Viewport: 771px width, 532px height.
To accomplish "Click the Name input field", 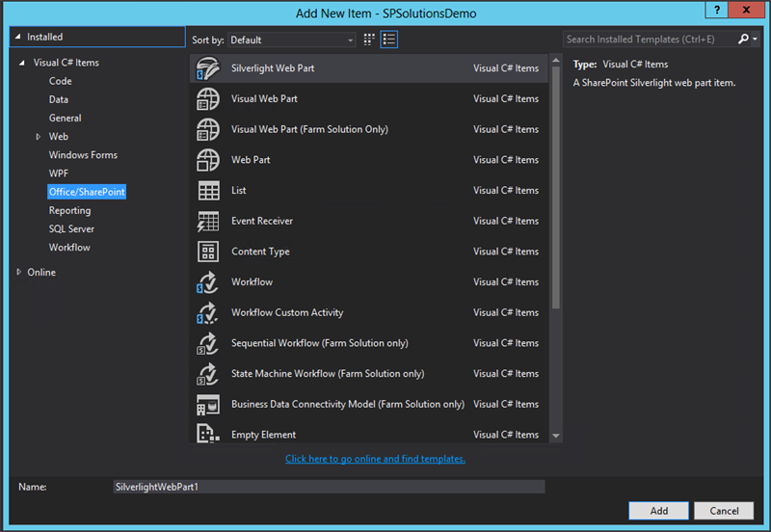I will [x=328, y=487].
